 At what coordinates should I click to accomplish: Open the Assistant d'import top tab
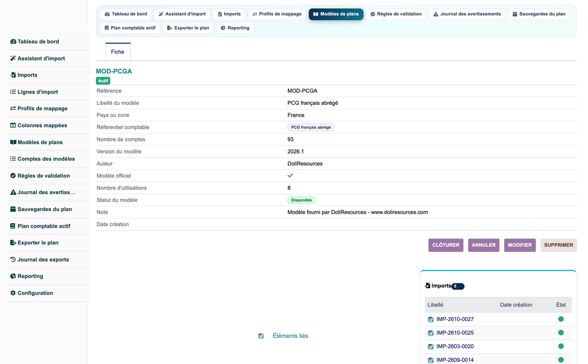[182, 14]
